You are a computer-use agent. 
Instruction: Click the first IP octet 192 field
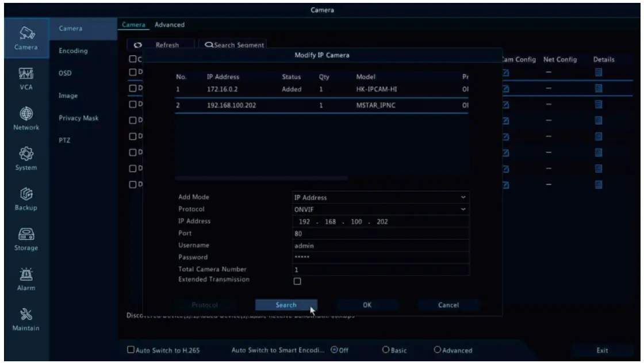click(304, 221)
